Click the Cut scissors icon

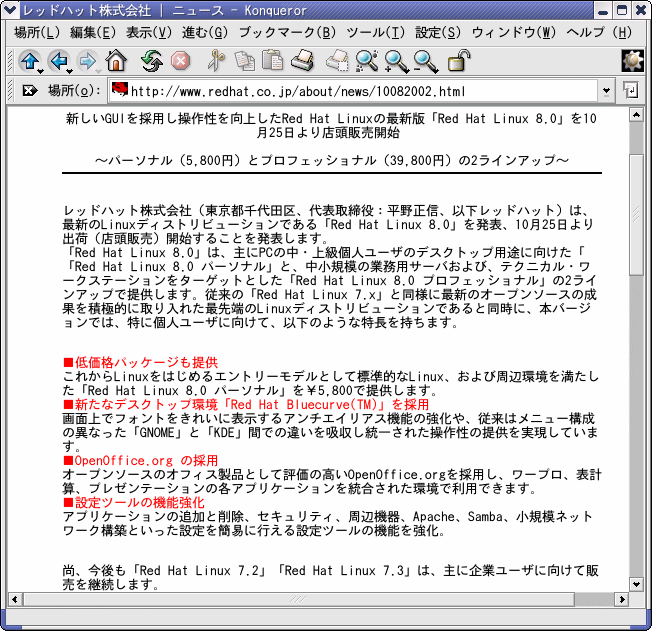pyautogui.click(x=216, y=60)
